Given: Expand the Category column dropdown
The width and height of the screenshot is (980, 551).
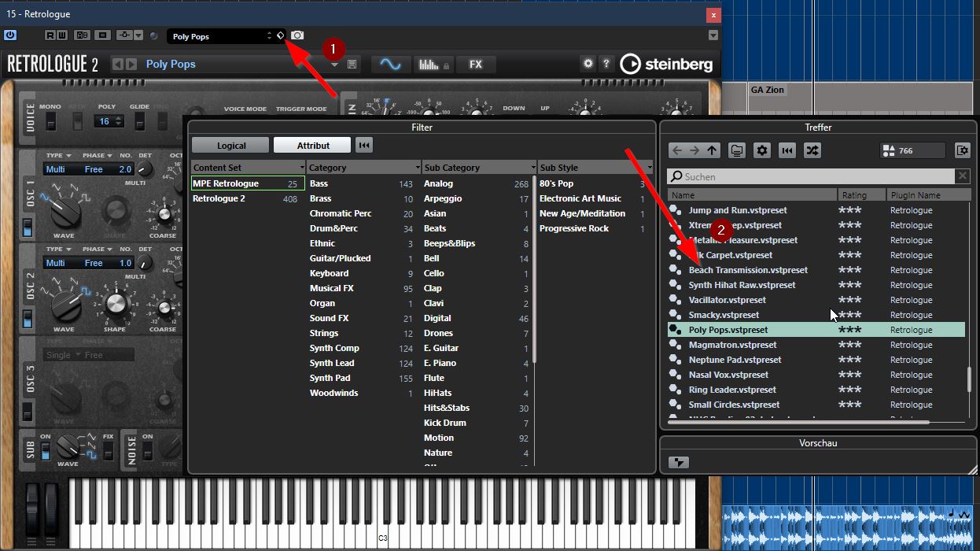Looking at the screenshot, I should tap(417, 168).
